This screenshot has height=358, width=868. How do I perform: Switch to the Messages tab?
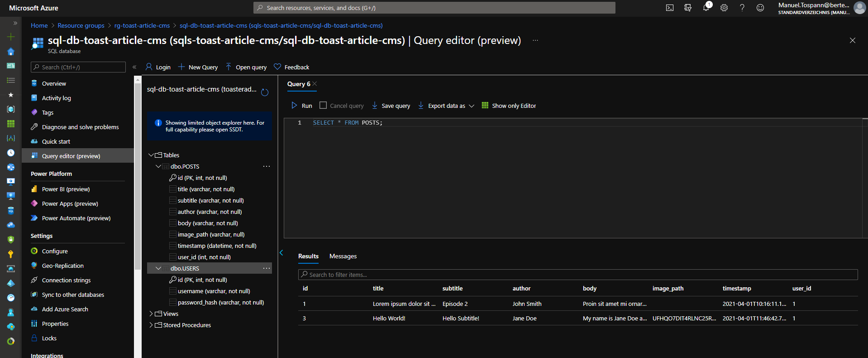point(343,256)
